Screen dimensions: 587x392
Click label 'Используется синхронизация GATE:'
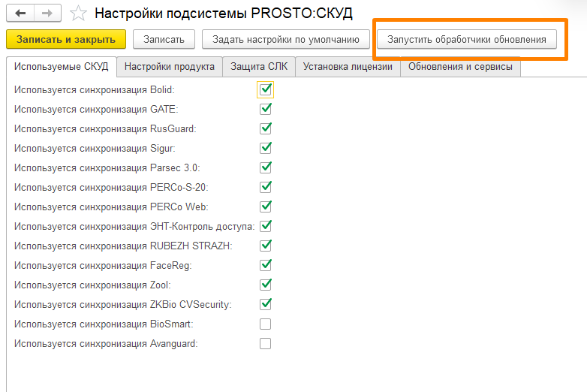pyautogui.click(x=96, y=110)
